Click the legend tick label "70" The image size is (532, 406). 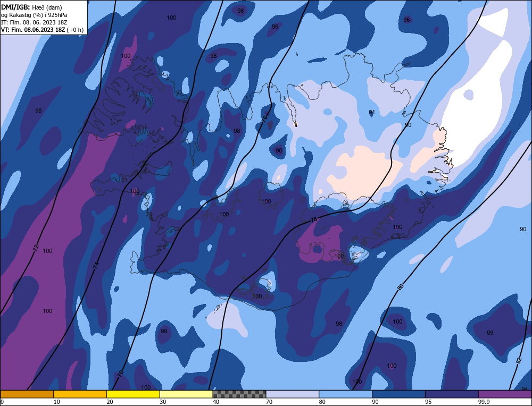[x=269, y=402]
